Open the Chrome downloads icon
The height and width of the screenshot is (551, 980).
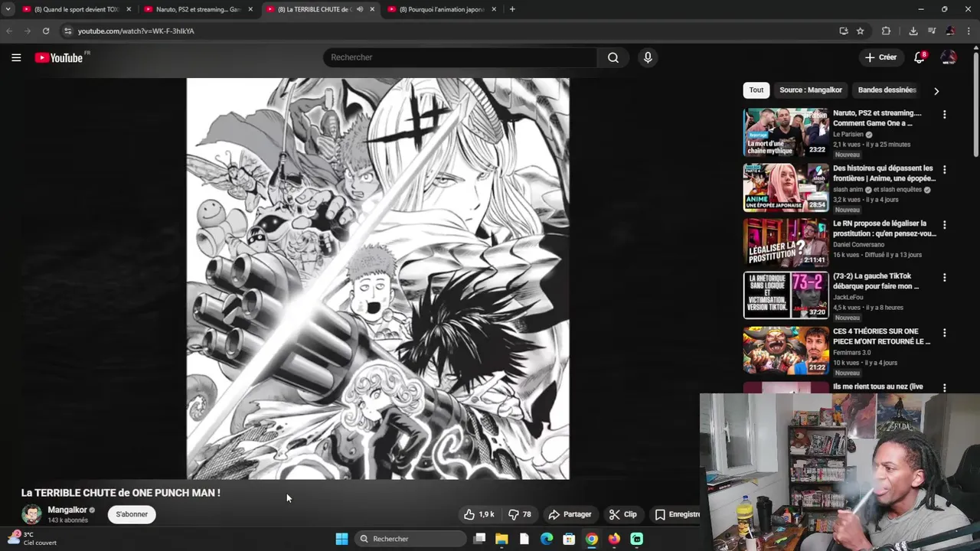(913, 31)
